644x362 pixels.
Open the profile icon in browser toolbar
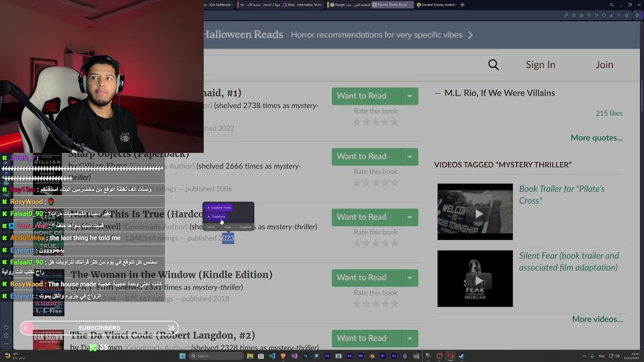626,15
